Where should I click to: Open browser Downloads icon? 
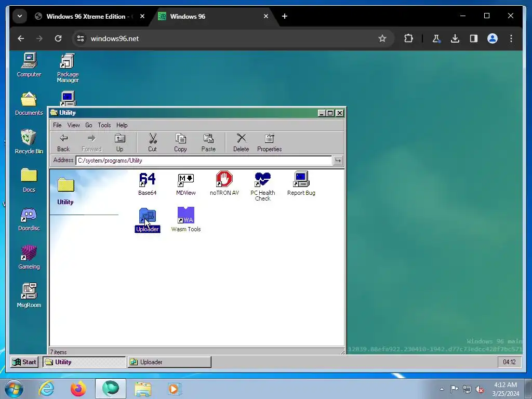coord(455,38)
